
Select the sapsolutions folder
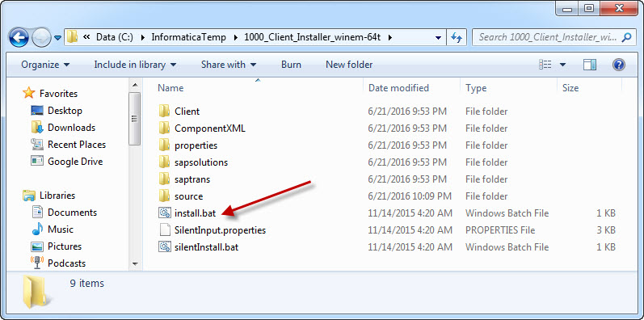coord(201,162)
